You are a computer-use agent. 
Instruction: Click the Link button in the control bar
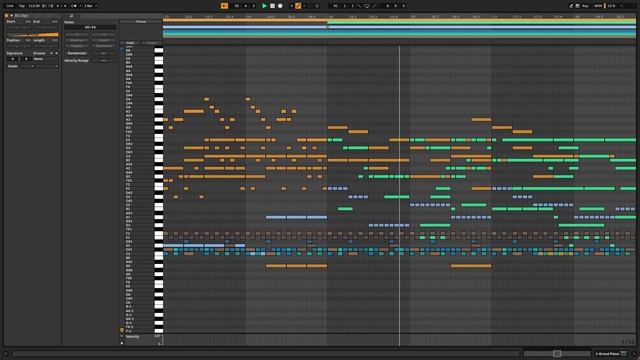tap(10, 6)
